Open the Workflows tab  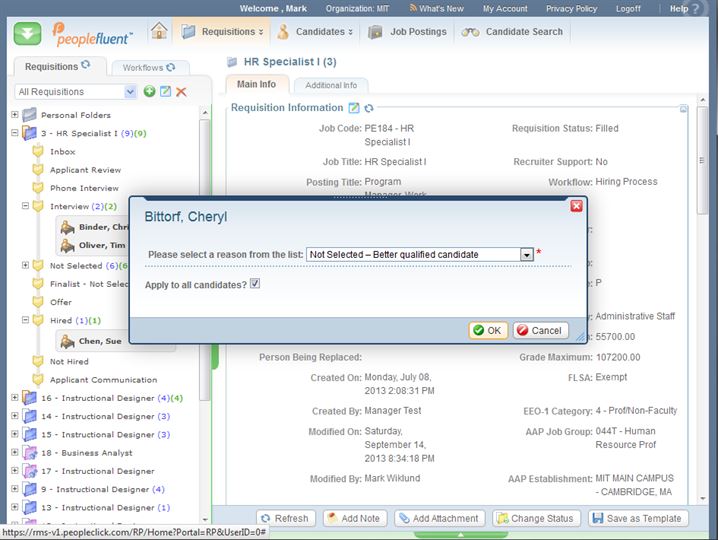click(x=149, y=67)
